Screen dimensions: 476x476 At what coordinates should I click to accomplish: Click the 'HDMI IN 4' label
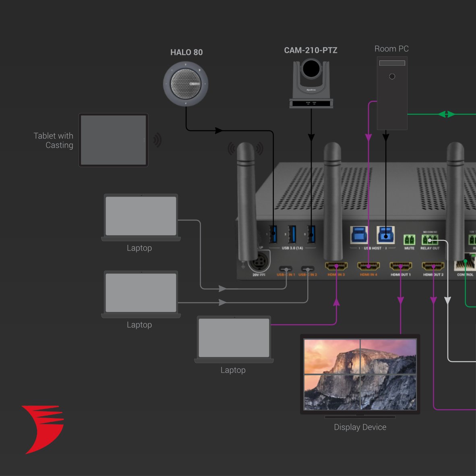click(368, 275)
